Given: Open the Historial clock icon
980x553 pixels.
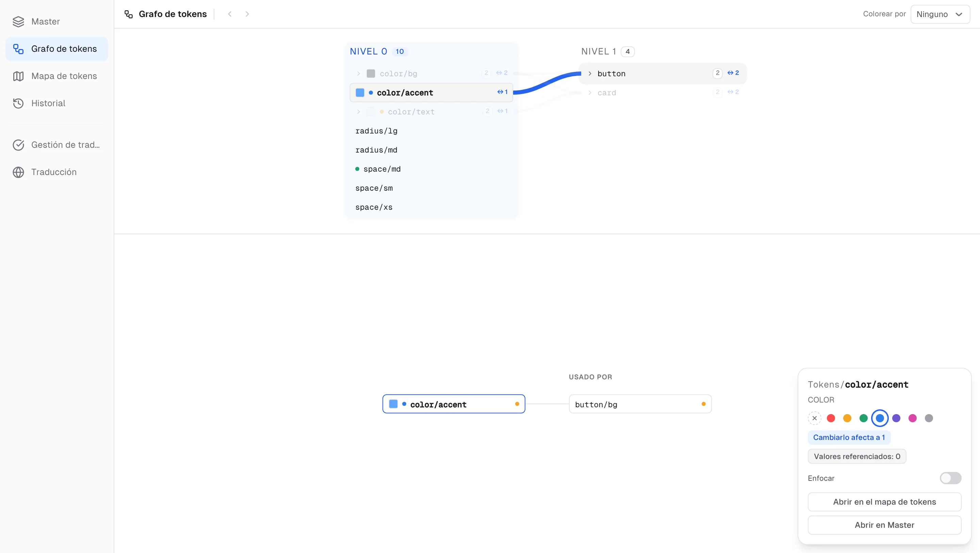Looking at the screenshot, I should click(18, 103).
